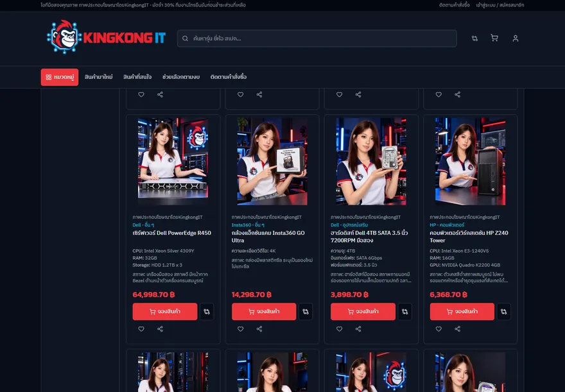This screenshot has width=565, height=392.
Task: Click heart icon on card above Dell PowerEdge
Action: tap(141, 94)
